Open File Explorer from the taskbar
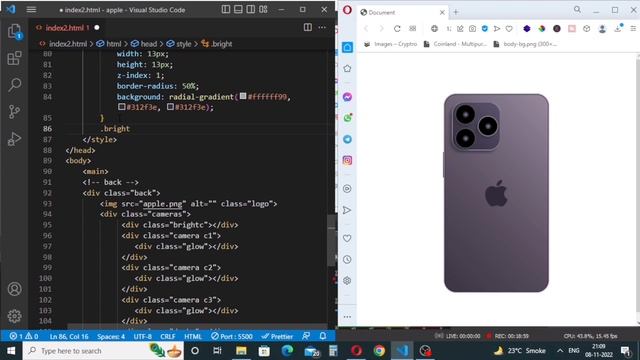Screen dimensions: 640x360 click(241, 351)
